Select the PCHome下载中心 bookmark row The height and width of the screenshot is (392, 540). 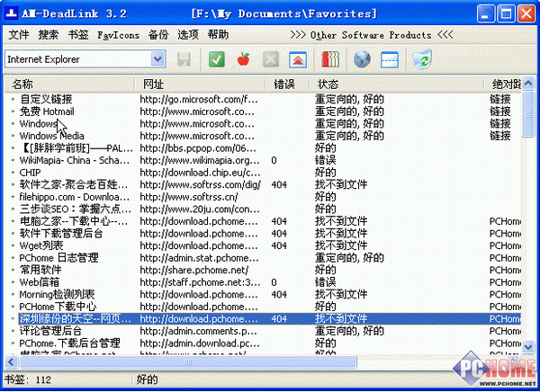pyautogui.click(x=263, y=307)
